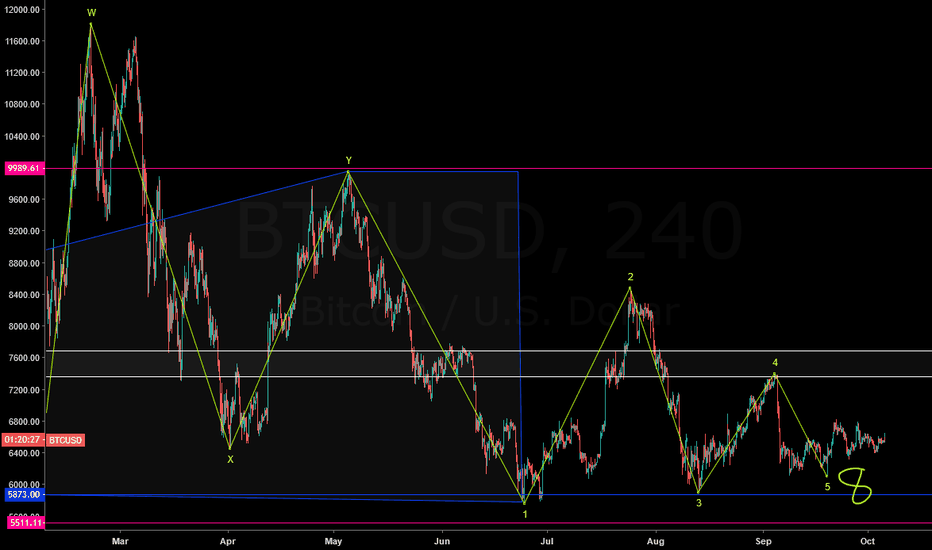Select the X wave label near April low
Viewport: 932px width, 550px height.
(231, 459)
